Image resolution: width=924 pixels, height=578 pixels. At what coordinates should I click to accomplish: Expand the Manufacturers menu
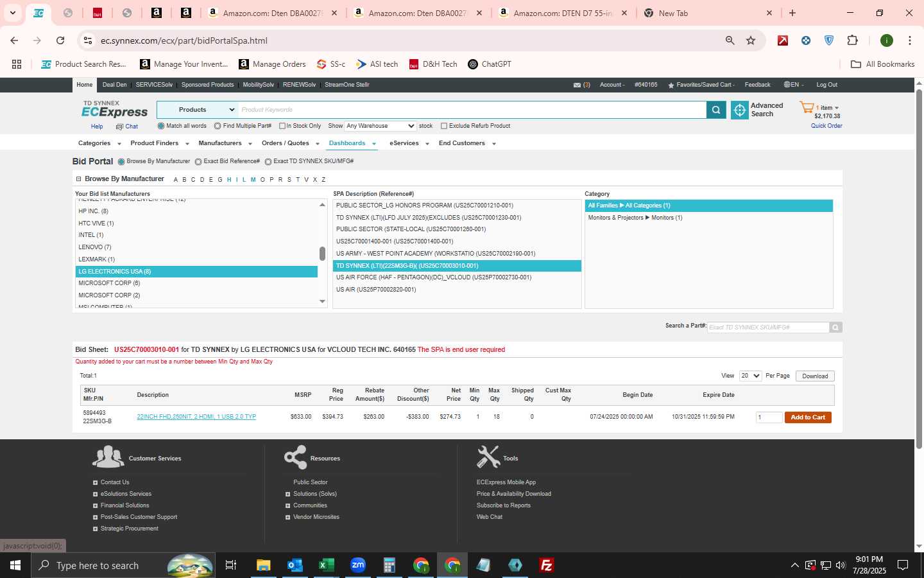click(x=225, y=143)
